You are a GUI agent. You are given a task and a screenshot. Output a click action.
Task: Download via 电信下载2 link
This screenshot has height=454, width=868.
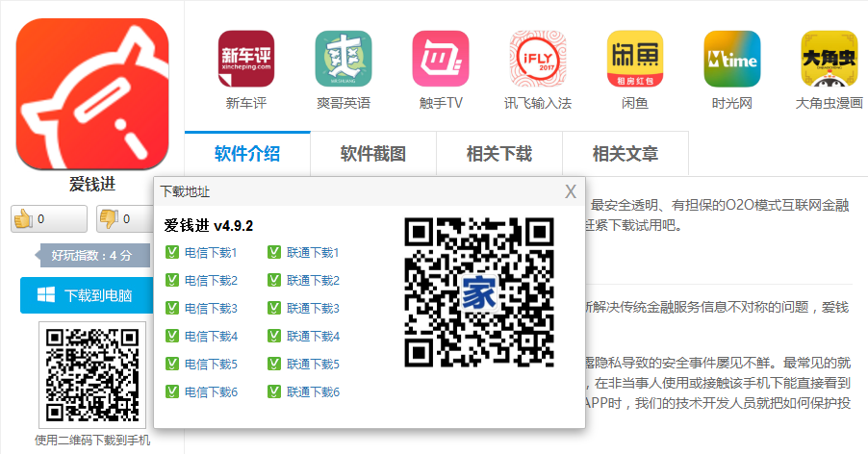click(x=211, y=280)
